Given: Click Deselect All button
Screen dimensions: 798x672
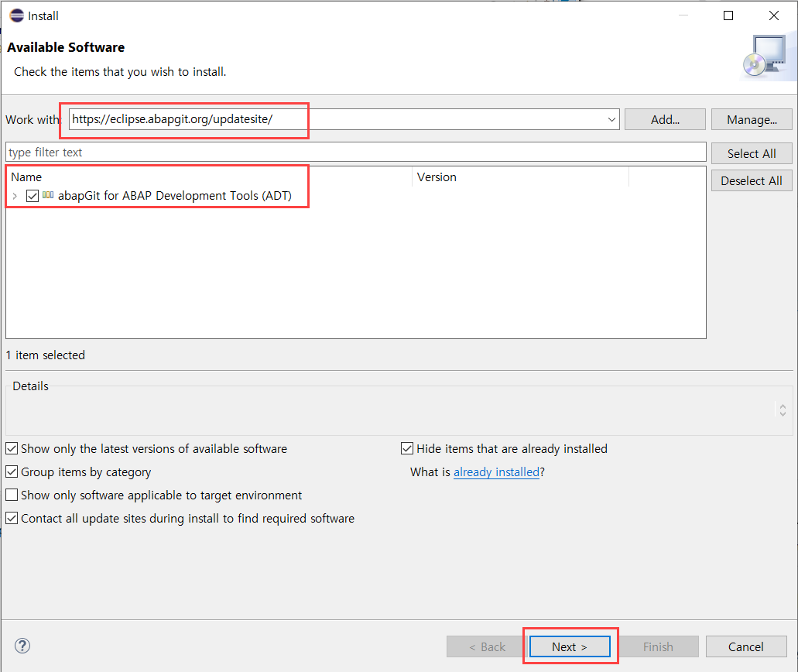Looking at the screenshot, I should click(752, 180).
